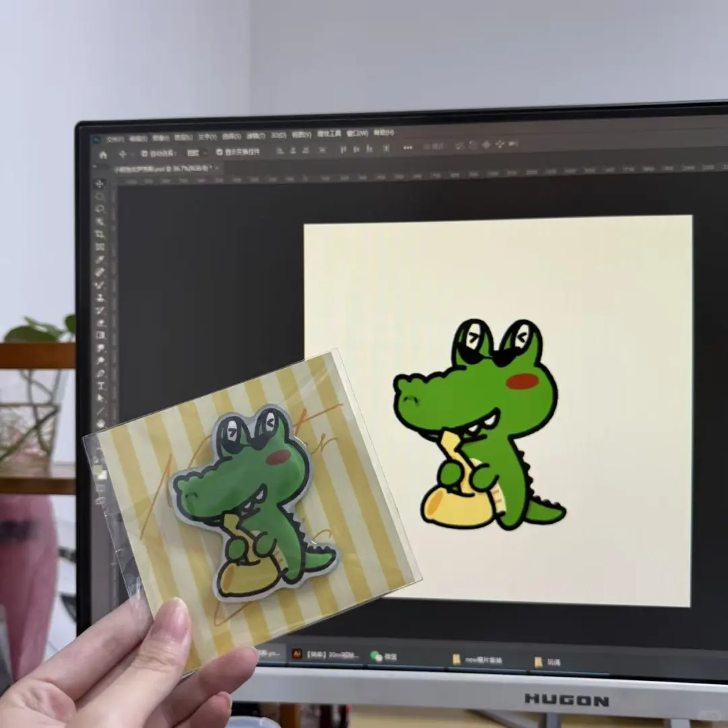This screenshot has width=728, height=728.
Task: Select the Blur tool
Action: (100, 348)
